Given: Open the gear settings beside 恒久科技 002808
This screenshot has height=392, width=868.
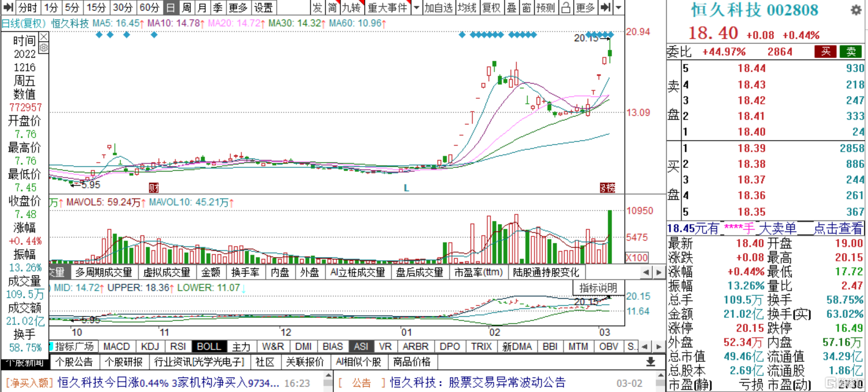Looking at the screenshot, I should [x=856, y=10].
